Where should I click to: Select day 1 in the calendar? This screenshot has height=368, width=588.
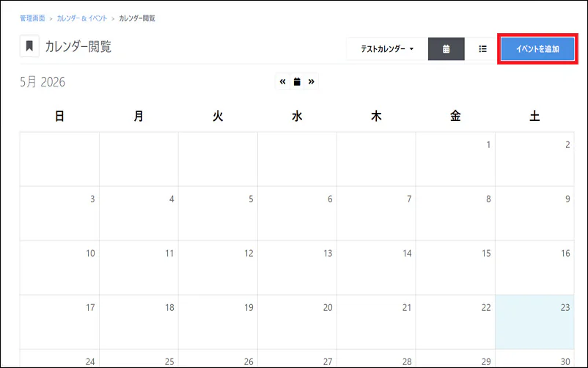[455, 159]
